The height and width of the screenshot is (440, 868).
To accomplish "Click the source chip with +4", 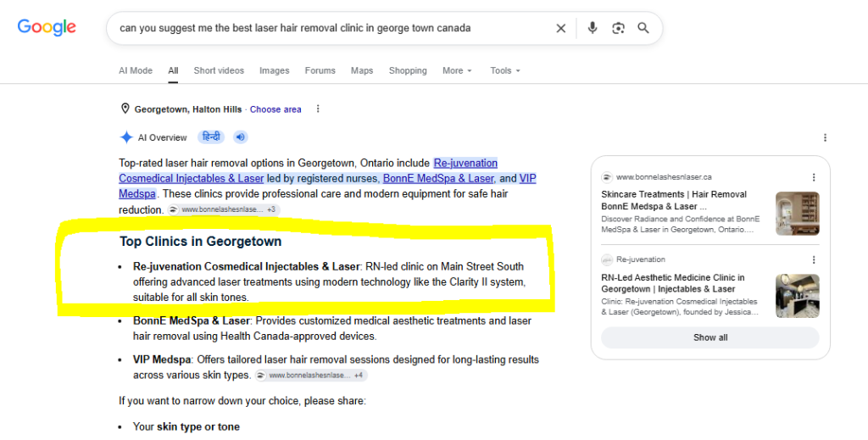I will click(311, 376).
